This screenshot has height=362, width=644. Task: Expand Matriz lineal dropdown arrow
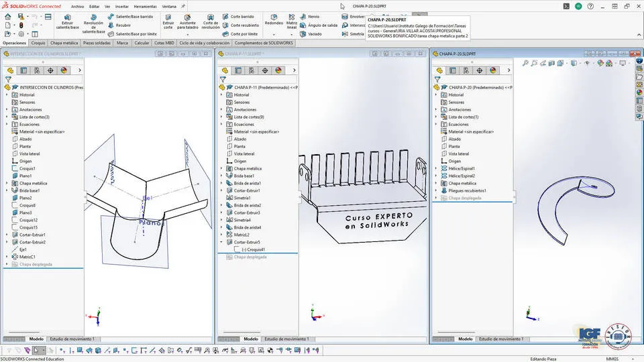pos(292,34)
